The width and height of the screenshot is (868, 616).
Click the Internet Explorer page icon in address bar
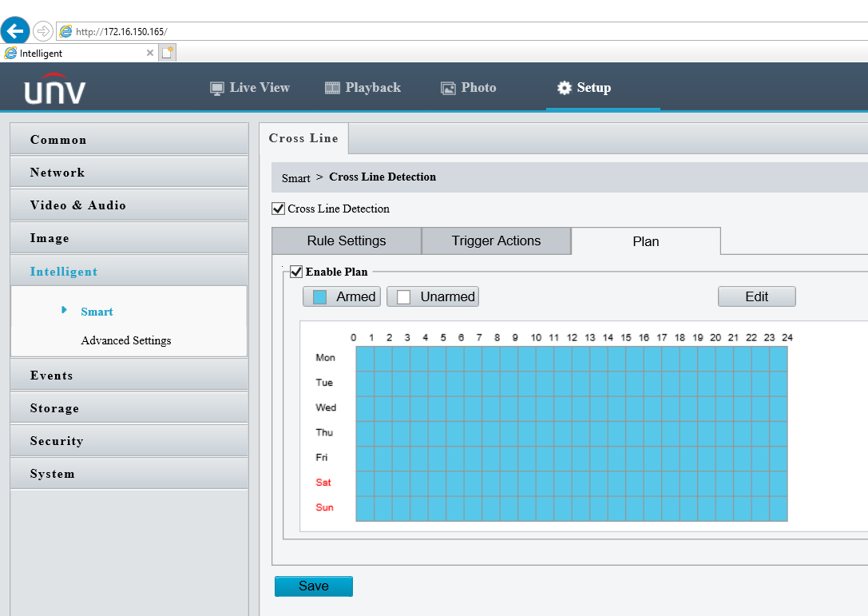click(65, 32)
